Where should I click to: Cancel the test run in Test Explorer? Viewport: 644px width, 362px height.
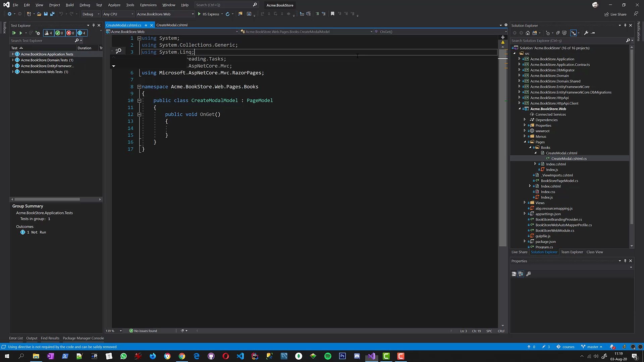pos(38,33)
